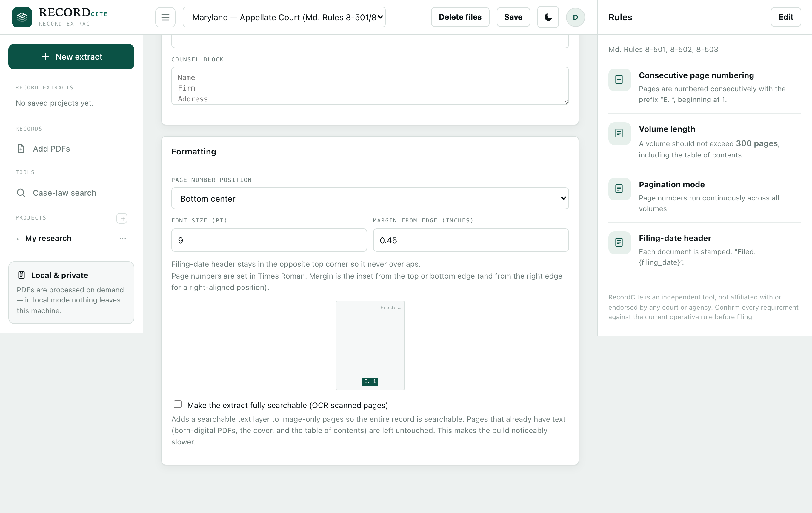Toggle dark mode moon icon
This screenshot has height=513, width=812.
pos(548,17)
